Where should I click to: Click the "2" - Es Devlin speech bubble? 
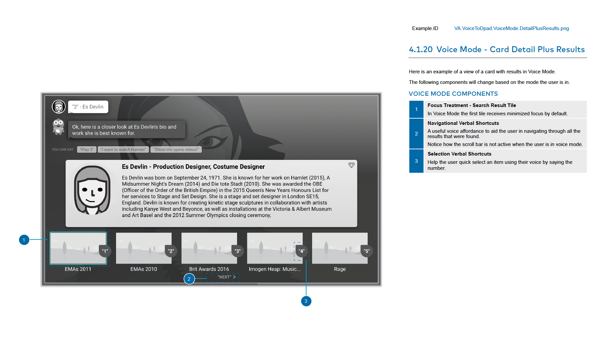(x=88, y=107)
